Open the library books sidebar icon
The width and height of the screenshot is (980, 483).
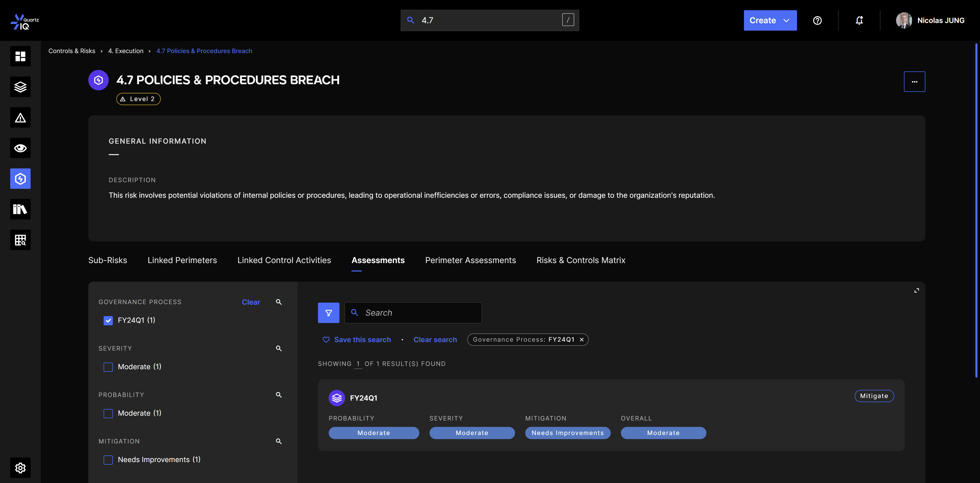(20, 209)
